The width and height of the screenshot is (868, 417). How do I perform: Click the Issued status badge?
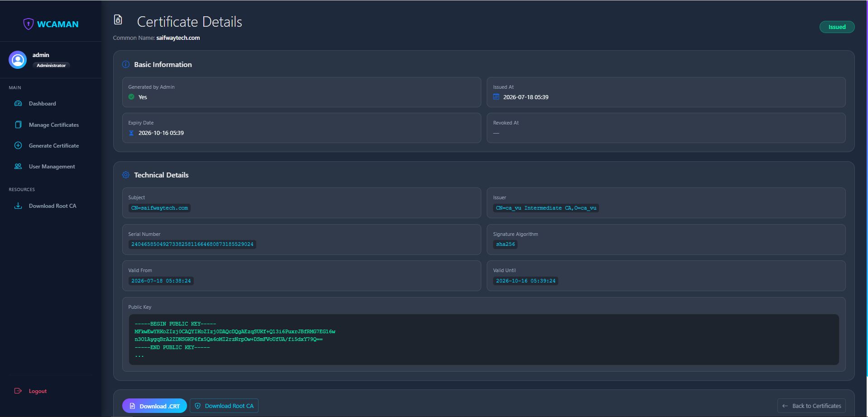[x=837, y=27]
